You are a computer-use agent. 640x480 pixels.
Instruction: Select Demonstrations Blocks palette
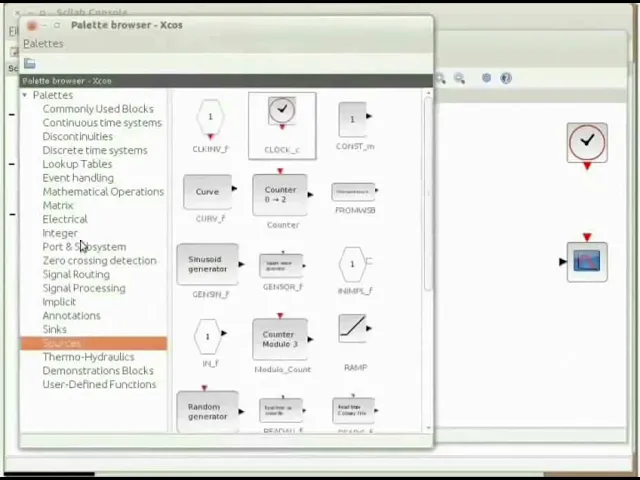coord(98,371)
